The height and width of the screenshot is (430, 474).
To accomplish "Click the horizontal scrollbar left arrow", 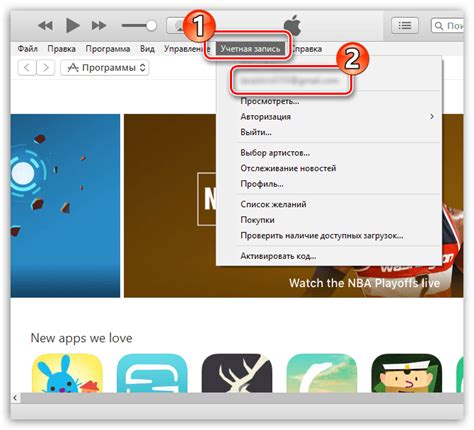I will [x=15, y=397].
